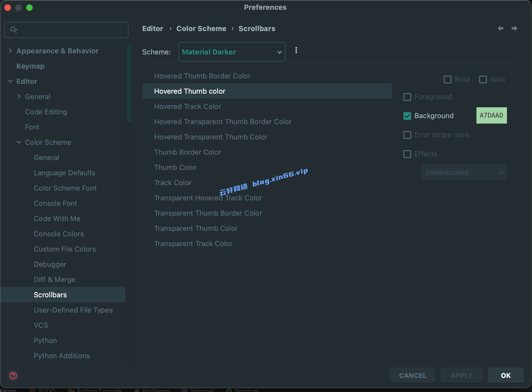Enable the Error stripe mark checkbox
Image resolution: width=532 pixels, height=392 pixels.
pos(407,135)
